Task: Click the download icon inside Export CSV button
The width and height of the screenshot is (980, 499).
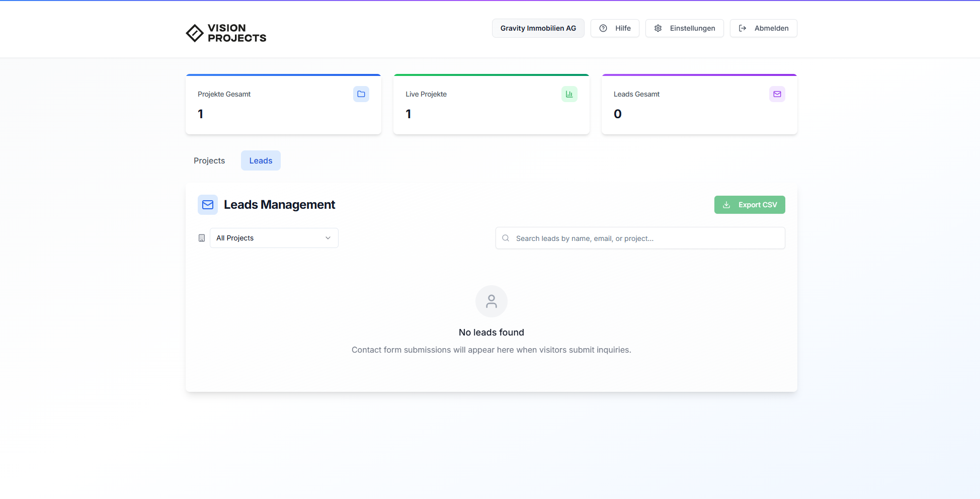Action: pyautogui.click(x=726, y=205)
